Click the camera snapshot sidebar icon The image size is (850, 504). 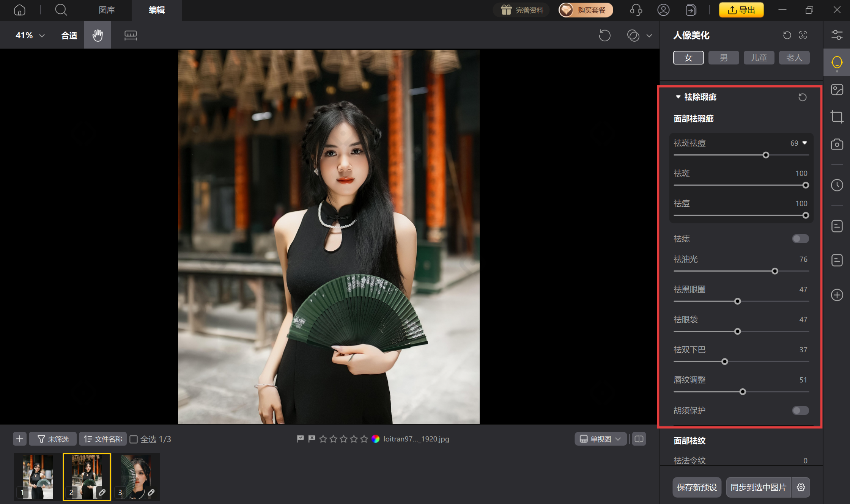837,144
